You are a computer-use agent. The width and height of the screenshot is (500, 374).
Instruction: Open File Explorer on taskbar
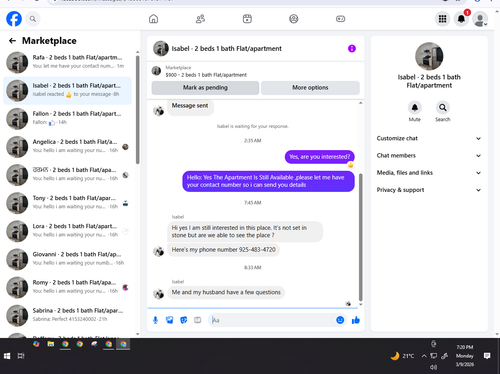coord(51,344)
